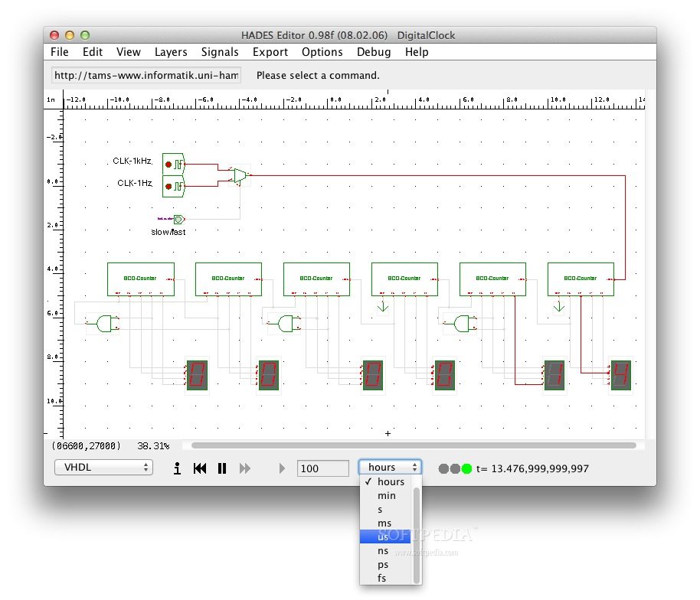Click the clock multiplexer symbol
Viewport: 700px width, 600px height.
pyautogui.click(x=240, y=175)
